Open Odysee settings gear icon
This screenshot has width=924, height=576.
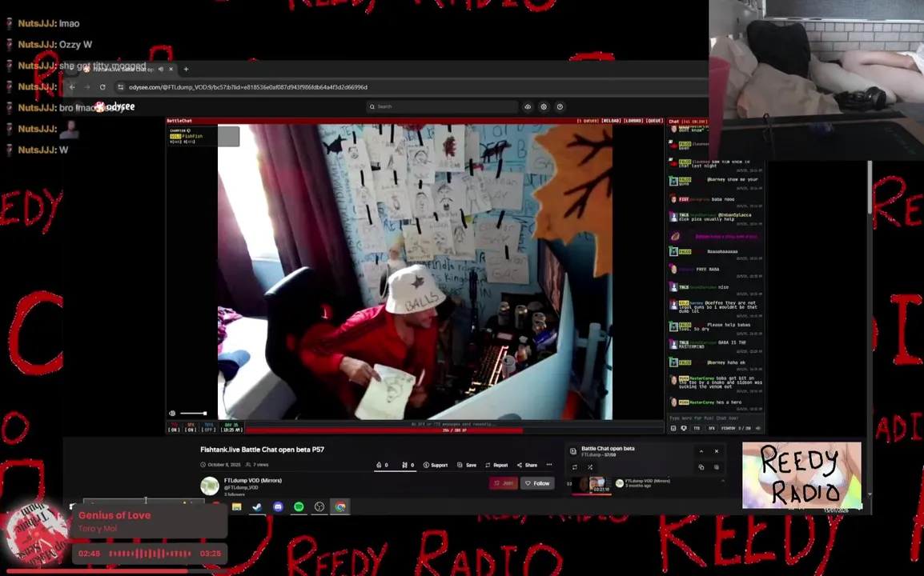click(544, 106)
